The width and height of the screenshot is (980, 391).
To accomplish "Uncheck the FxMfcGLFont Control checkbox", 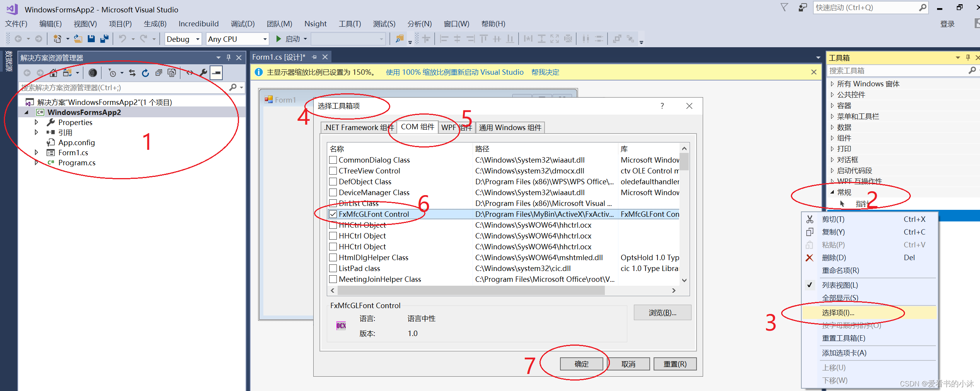I will coord(333,214).
